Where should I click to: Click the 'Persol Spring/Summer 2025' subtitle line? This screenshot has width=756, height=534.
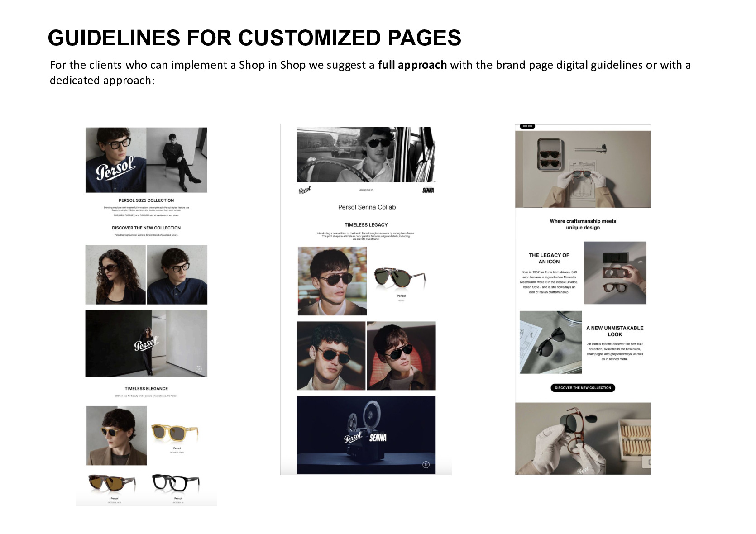click(x=146, y=235)
